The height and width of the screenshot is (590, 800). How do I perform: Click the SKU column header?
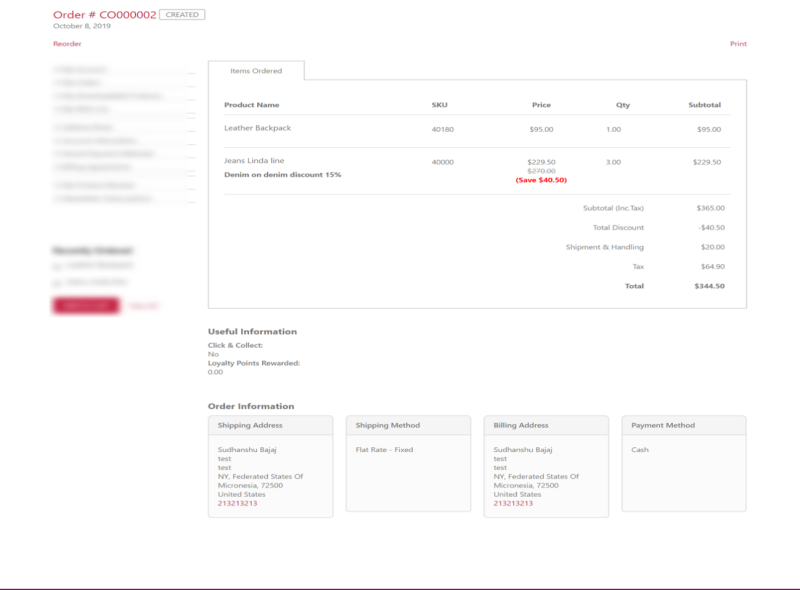point(439,105)
